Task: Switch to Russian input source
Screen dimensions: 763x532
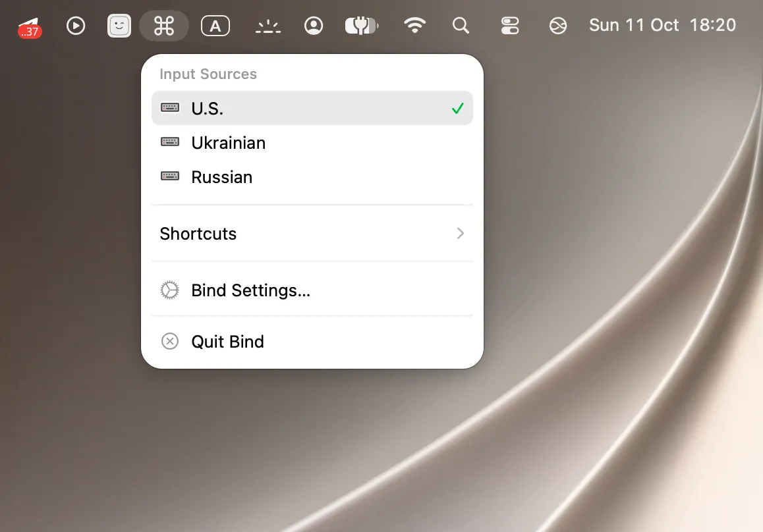Action: pyautogui.click(x=312, y=176)
